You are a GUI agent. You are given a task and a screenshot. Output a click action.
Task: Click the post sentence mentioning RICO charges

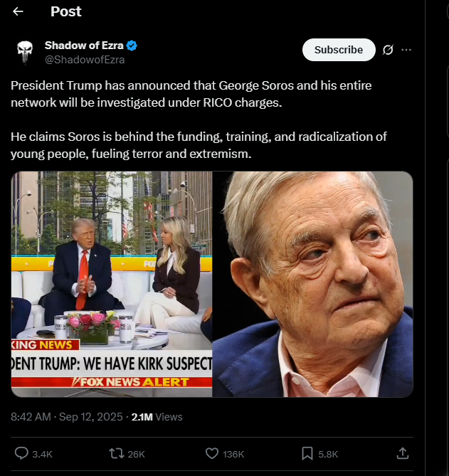pyautogui.click(x=191, y=94)
